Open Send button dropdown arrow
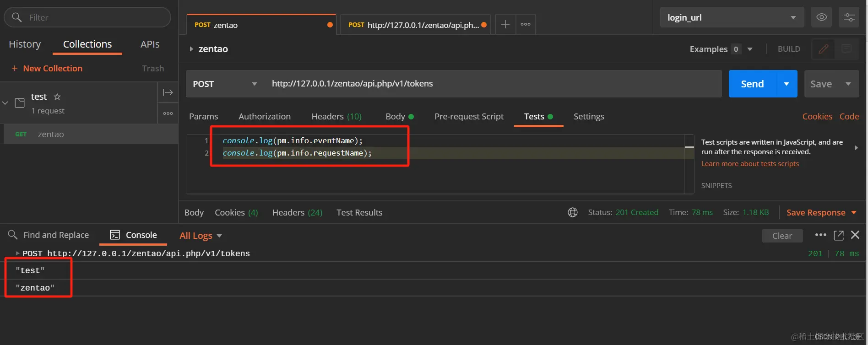868x345 pixels. 787,84
